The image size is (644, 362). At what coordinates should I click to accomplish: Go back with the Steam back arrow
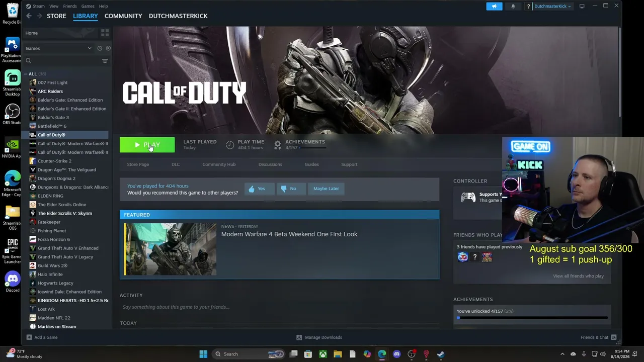click(29, 16)
